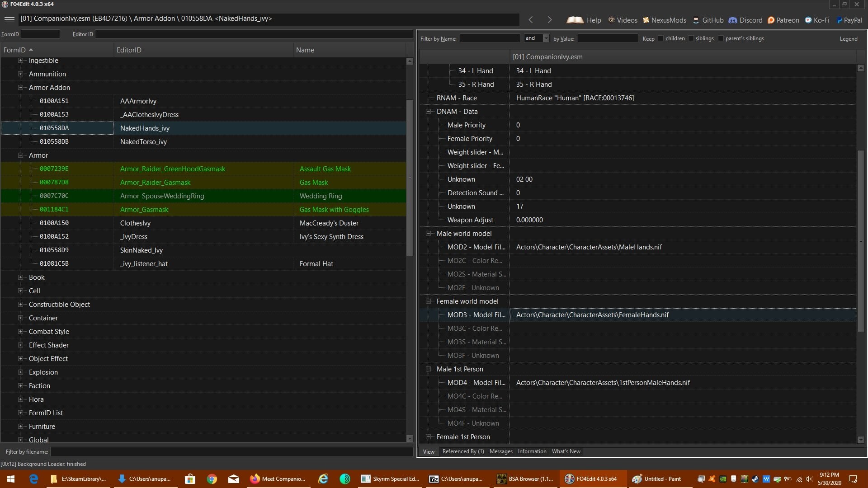The image size is (868, 488).
Task: Enable the Keep siblings checkbox
Action: [691, 38]
